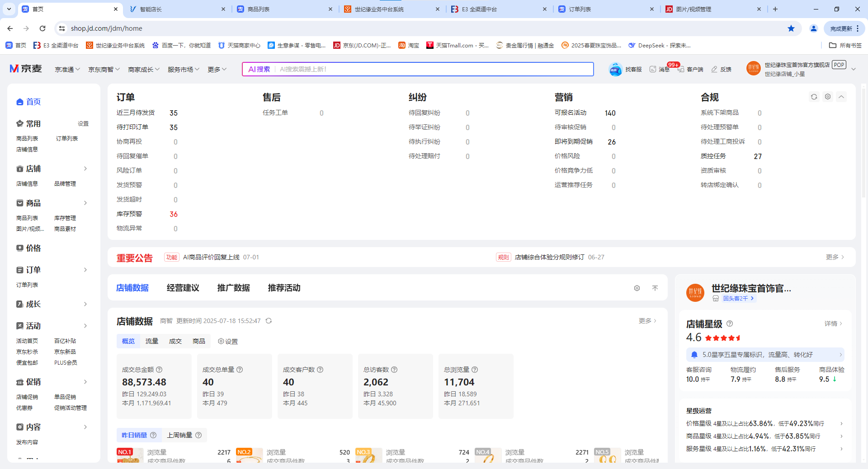Click help icon next to 成交总金额
The height and width of the screenshot is (469, 868).
click(x=159, y=370)
